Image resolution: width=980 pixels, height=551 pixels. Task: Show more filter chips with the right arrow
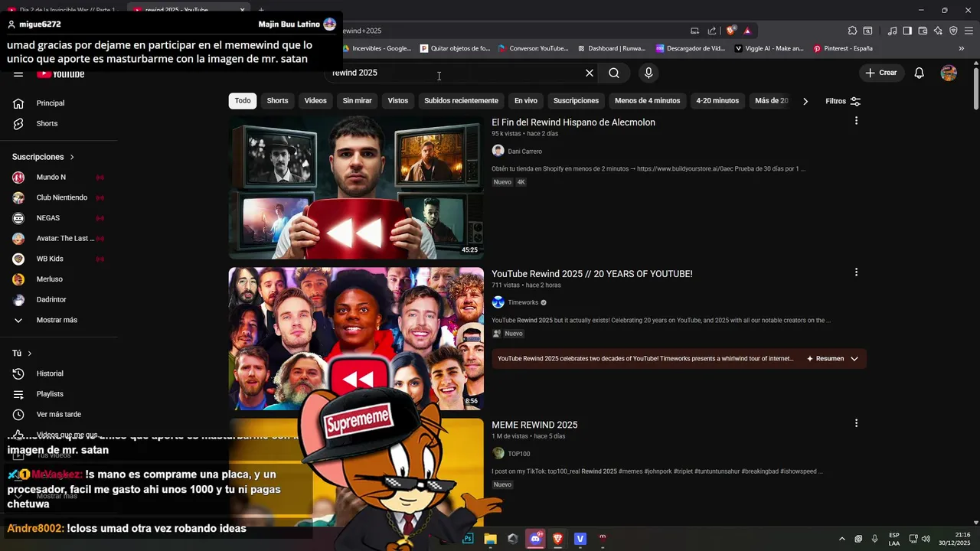805,101
